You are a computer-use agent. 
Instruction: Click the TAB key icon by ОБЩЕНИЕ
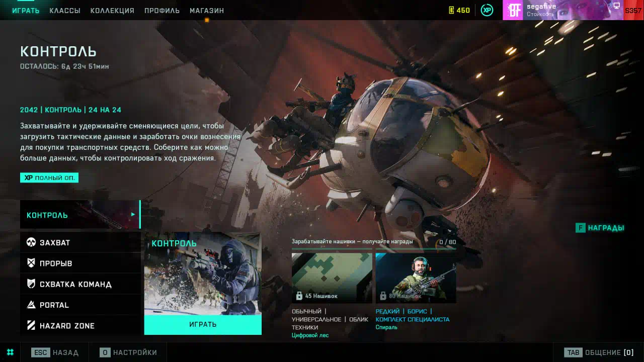tap(573, 352)
